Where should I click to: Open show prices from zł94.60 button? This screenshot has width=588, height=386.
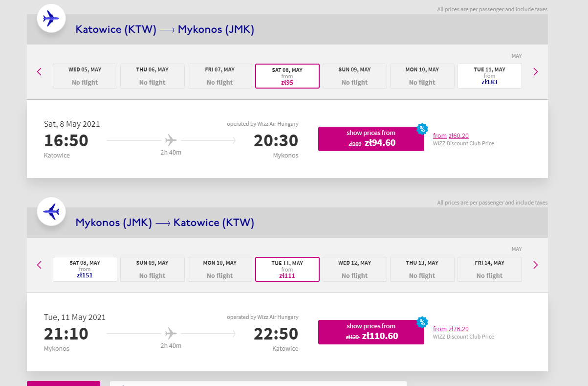coord(371,139)
